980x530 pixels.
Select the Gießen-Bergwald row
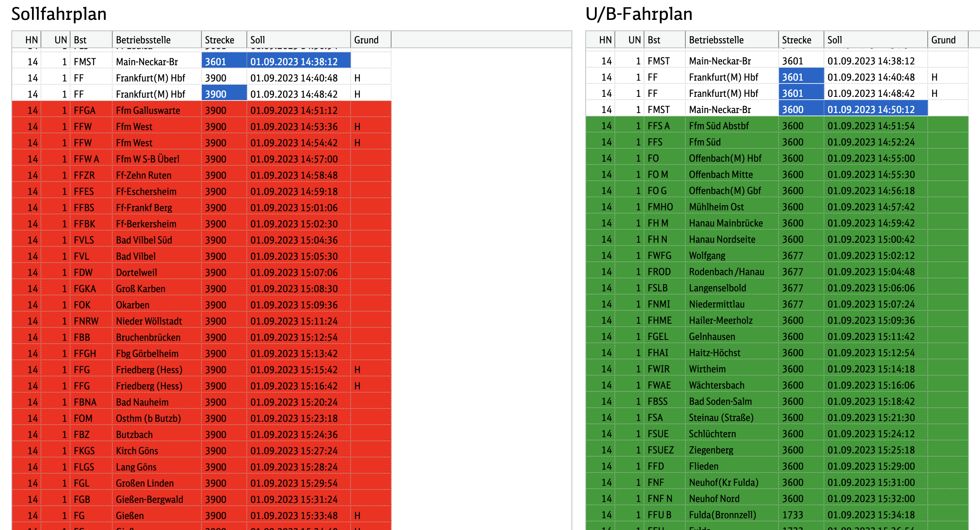(x=149, y=499)
